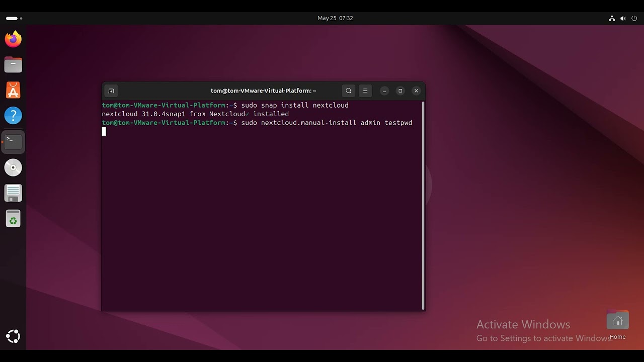Screen dimensions: 644x362
Task: Click the volume icon in top bar
Action: (623, 18)
